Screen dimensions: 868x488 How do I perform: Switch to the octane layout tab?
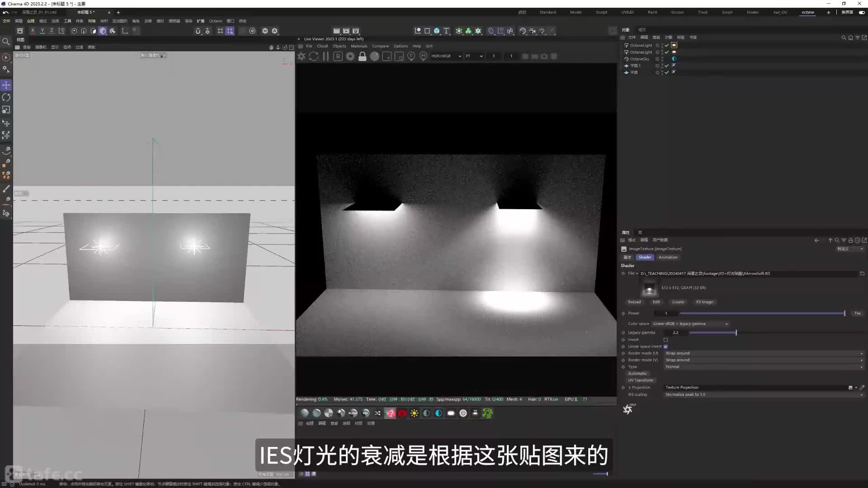(x=808, y=12)
